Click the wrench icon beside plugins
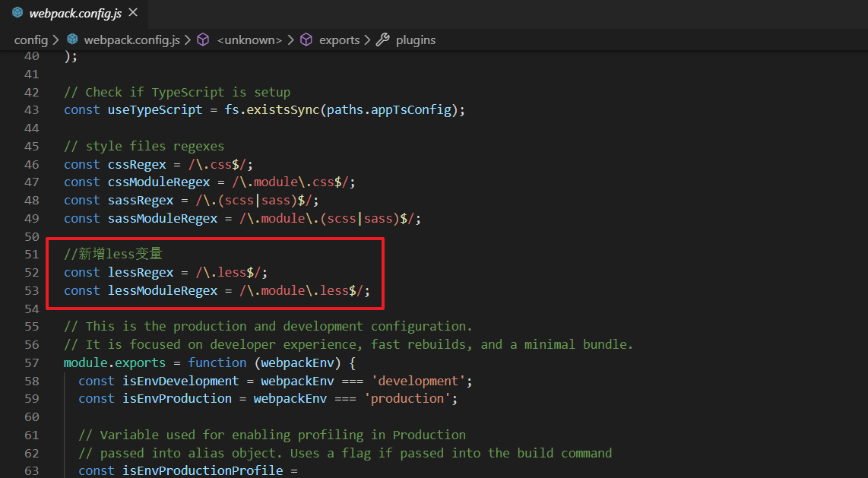868x478 pixels. 382,40
